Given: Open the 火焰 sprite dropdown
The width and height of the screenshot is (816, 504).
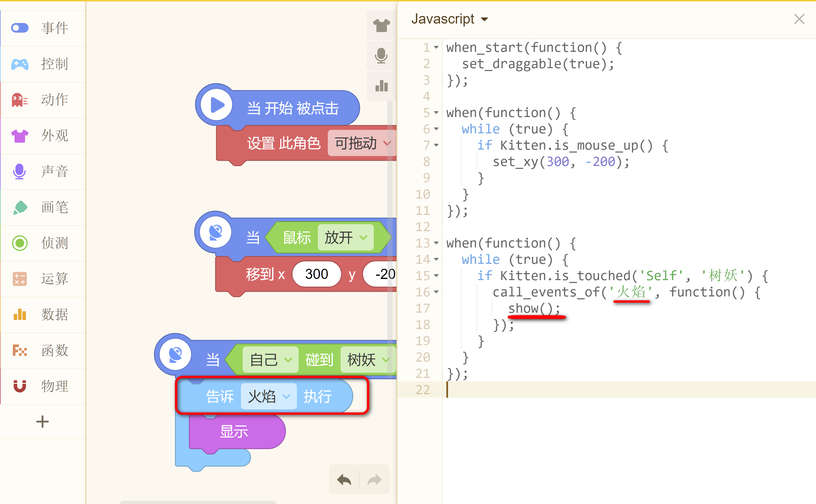Looking at the screenshot, I should 269,396.
